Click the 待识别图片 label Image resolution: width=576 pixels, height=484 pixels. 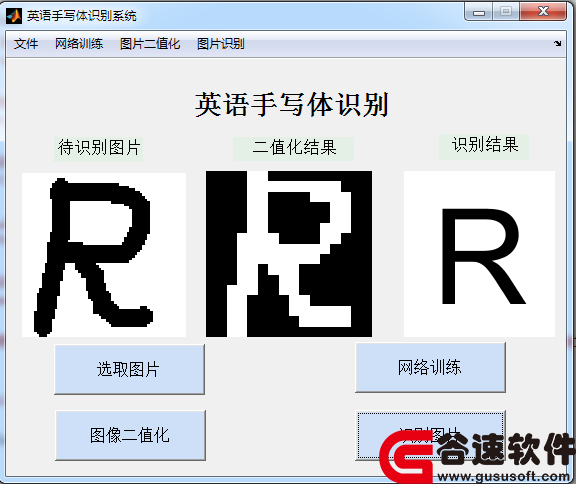click(x=98, y=149)
